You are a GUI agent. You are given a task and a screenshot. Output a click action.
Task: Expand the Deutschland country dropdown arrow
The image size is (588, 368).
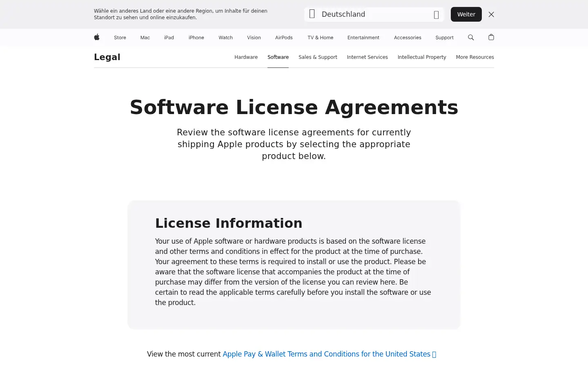[x=436, y=15]
